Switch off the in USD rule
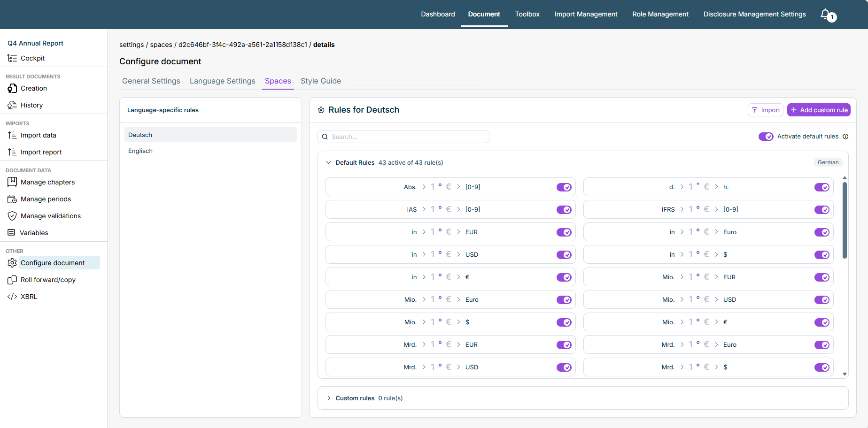Screen dimensions: 868x428 point(564,255)
